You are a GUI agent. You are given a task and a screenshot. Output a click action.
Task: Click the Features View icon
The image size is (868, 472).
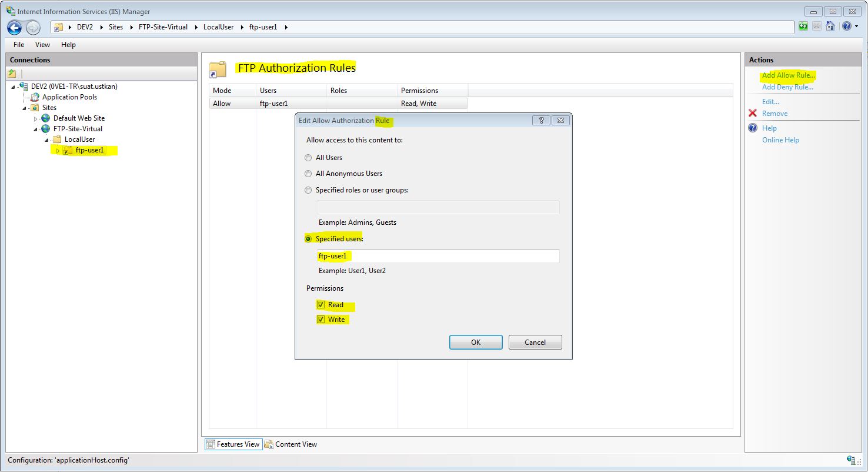pyautogui.click(x=211, y=444)
